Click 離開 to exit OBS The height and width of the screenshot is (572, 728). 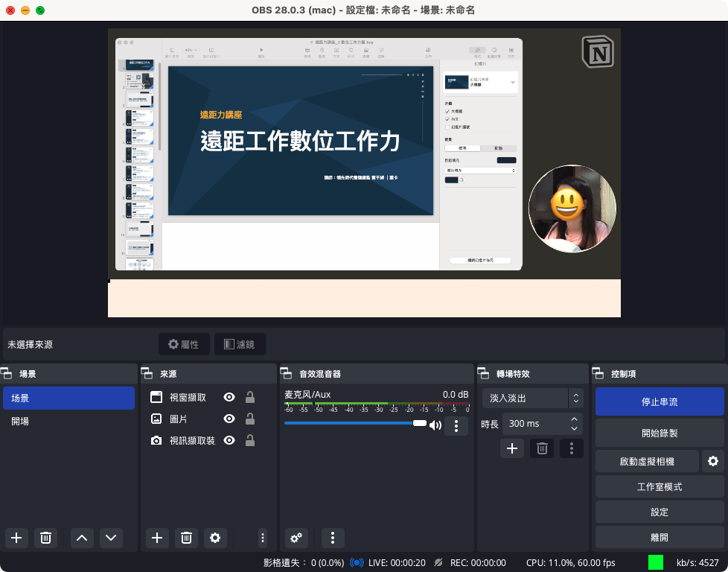660,537
